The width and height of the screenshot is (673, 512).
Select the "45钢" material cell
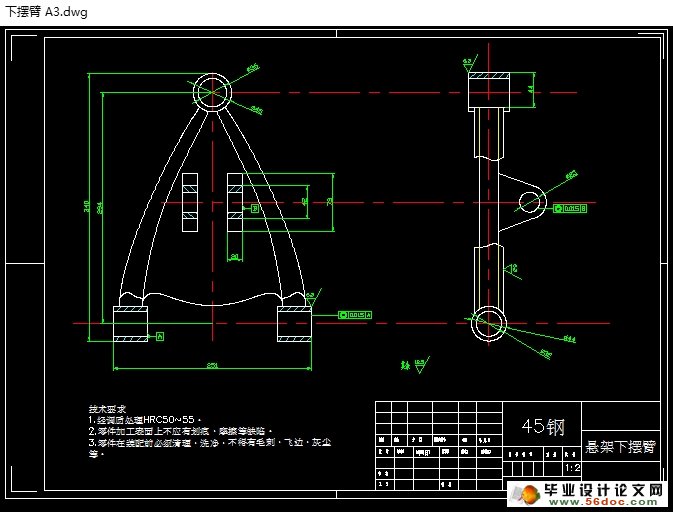[x=543, y=427]
